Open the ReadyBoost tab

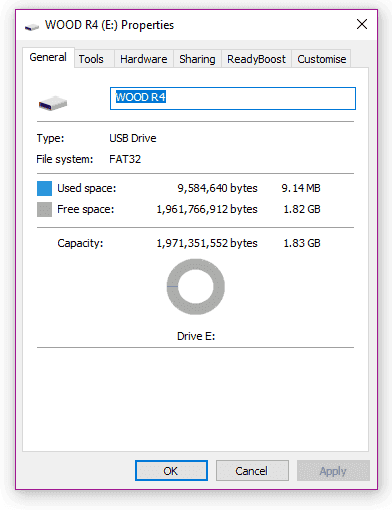click(256, 59)
